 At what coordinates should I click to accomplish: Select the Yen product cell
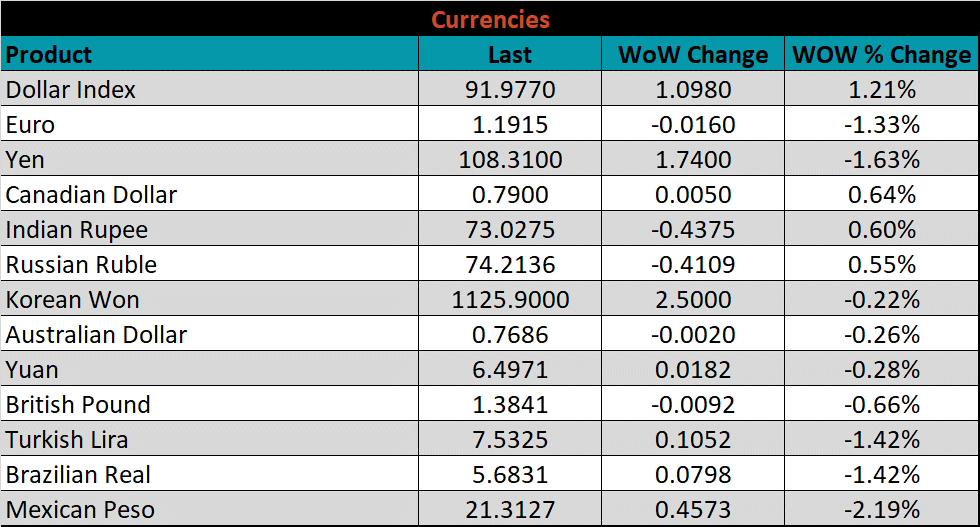pyautogui.click(x=25, y=160)
